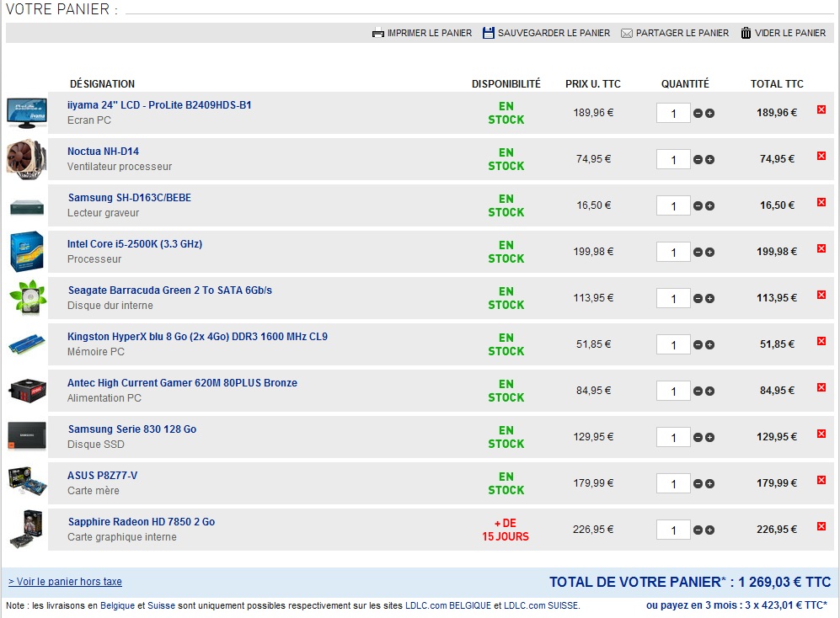Click the floppy disk save cart icon
This screenshot has width=840, height=618.
tap(489, 34)
